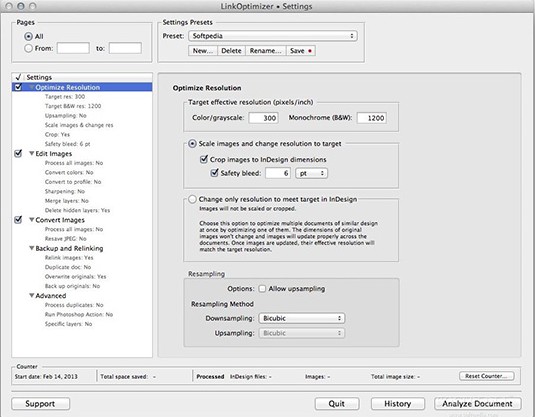Click 'Duplicate doc: No' entry
Image resolution: width=535 pixels, height=417 pixels.
pos(68,267)
